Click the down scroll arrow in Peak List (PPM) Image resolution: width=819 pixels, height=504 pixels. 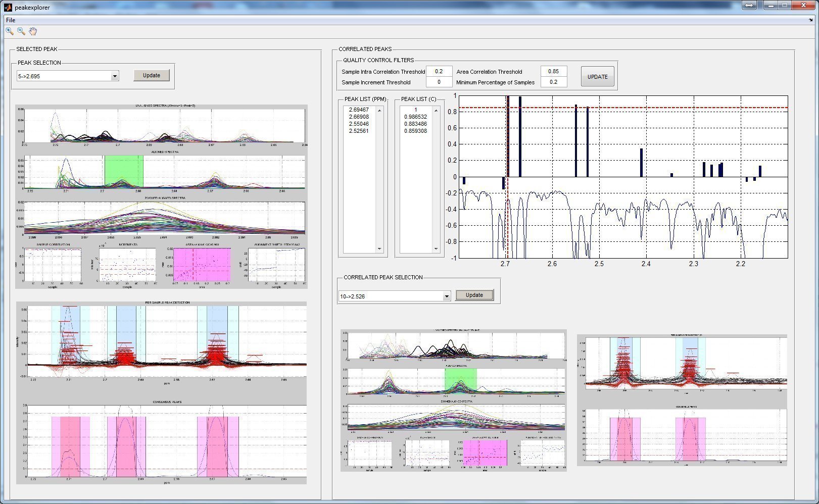click(x=379, y=248)
